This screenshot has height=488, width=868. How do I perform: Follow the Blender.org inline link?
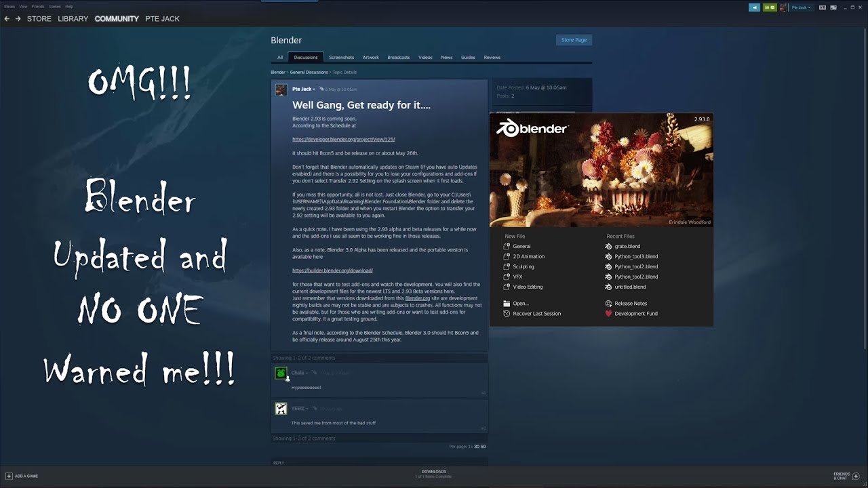click(417, 298)
